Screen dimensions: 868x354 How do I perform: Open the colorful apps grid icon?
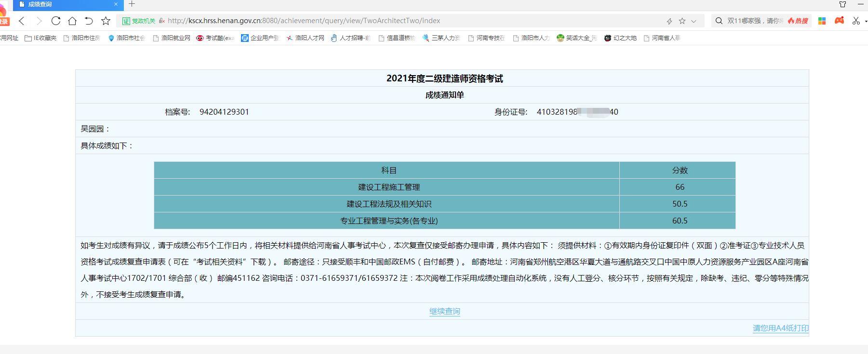click(822, 21)
